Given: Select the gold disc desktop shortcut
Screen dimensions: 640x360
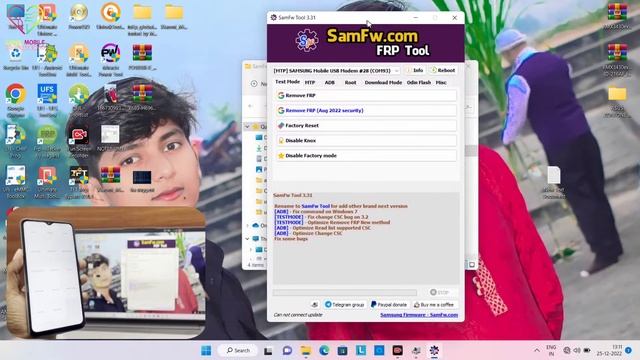Looking at the screenshot, I should pos(79,17).
